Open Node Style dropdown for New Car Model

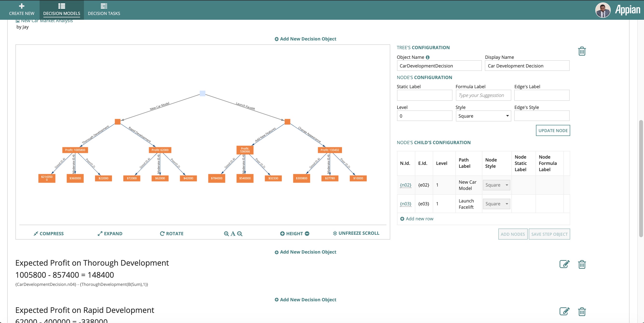coord(496,185)
